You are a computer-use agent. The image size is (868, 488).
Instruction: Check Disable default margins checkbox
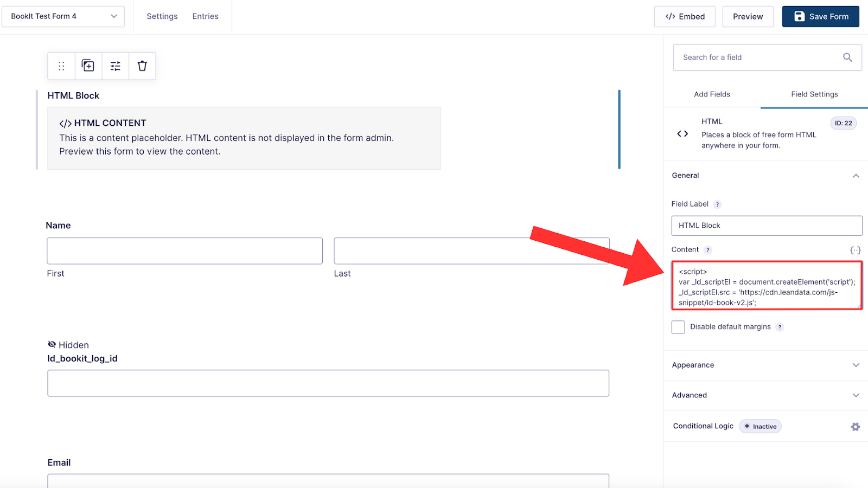click(x=678, y=327)
